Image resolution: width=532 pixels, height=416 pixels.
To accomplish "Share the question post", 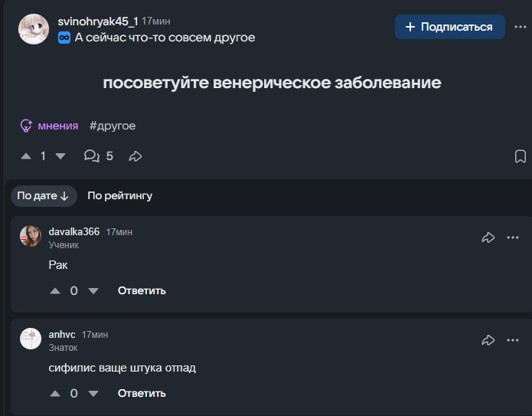I will click(135, 156).
